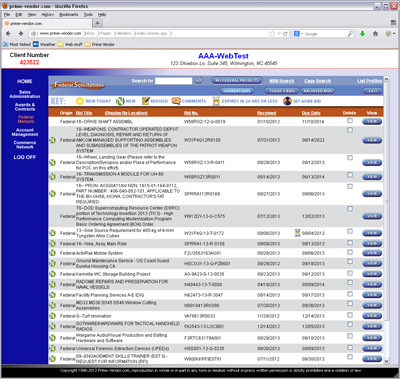Go to HOME in sidebar
The image size is (400, 379).
click(x=25, y=81)
